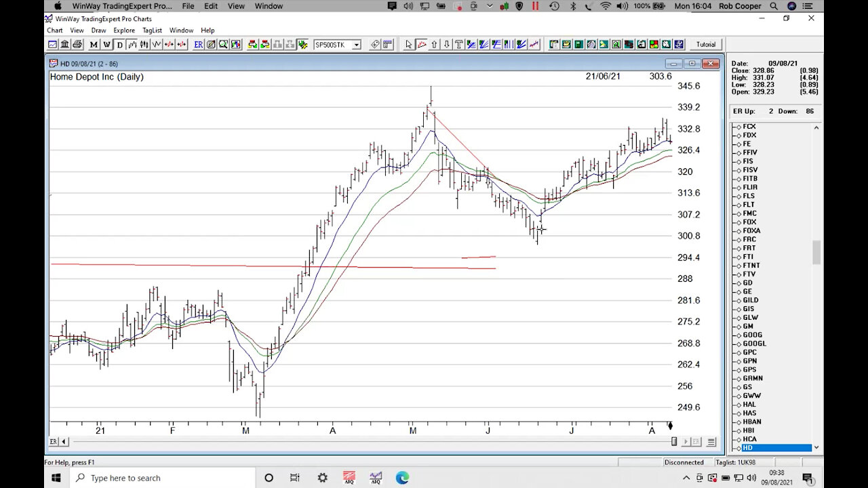Image resolution: width=868 pixels, height=488 pixels.
Task: Select the Daily chart D button
Action: tap(120, 45)
